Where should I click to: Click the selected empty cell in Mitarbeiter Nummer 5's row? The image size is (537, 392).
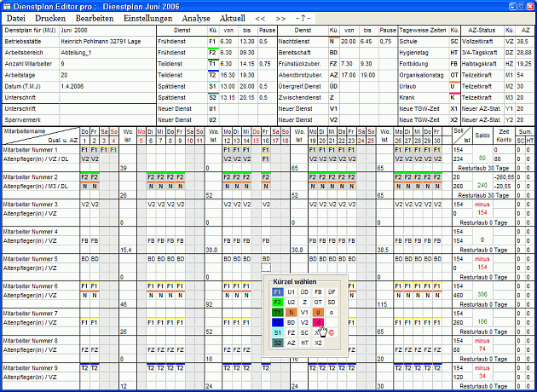pos(266,268)
